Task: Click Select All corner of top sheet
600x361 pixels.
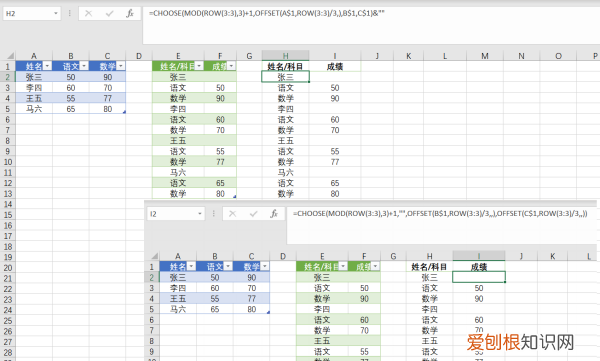Action: click(10, 56)
